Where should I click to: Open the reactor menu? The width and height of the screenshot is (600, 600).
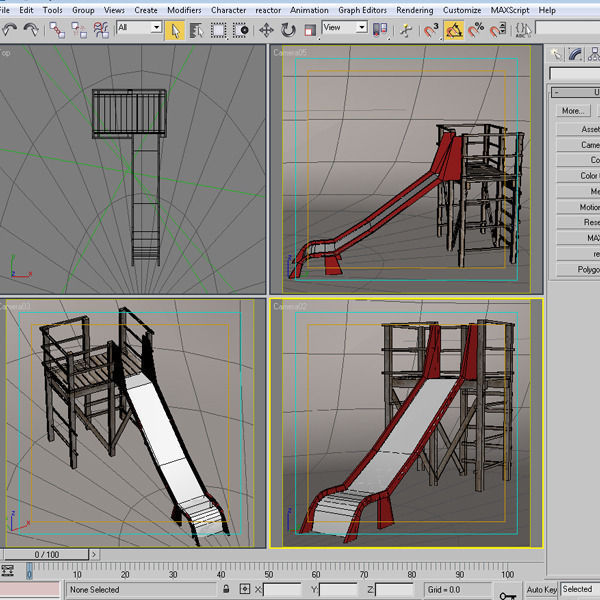point(268,10)
